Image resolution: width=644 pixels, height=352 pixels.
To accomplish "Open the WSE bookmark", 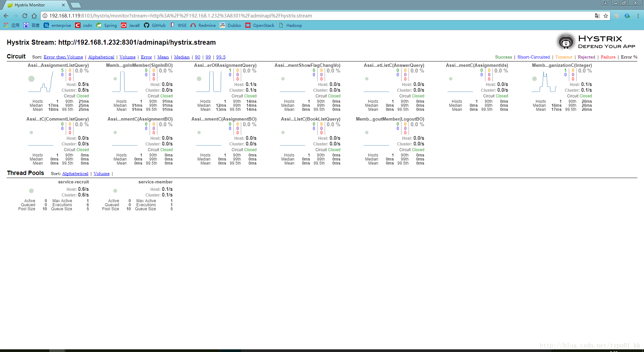I will (178, 25).
